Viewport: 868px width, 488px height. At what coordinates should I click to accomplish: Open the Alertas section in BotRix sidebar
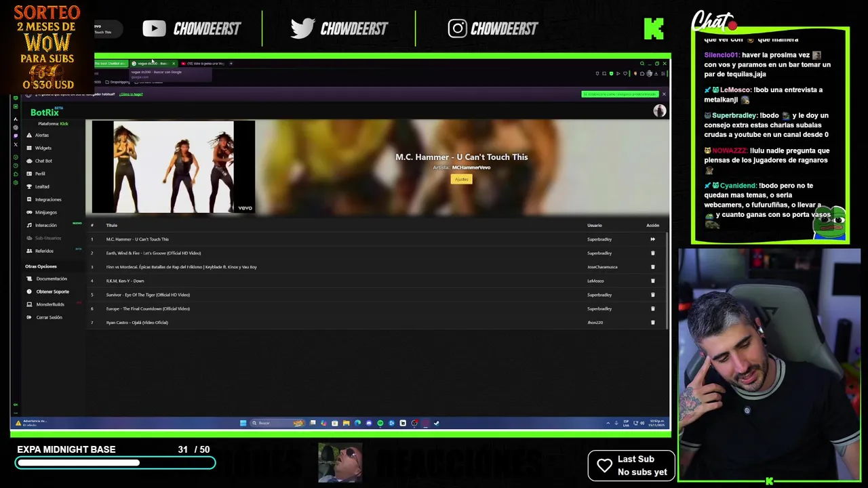41,135
